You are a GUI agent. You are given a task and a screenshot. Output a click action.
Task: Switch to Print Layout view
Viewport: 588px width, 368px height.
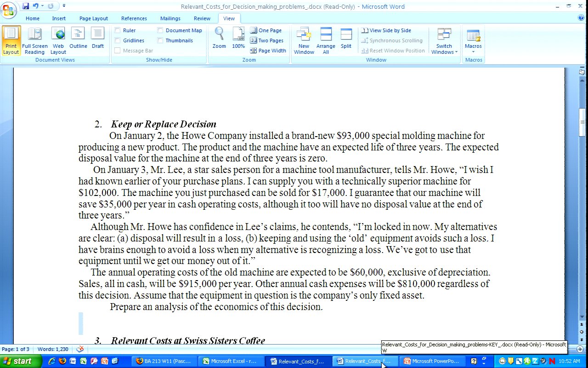click(11, 40)
